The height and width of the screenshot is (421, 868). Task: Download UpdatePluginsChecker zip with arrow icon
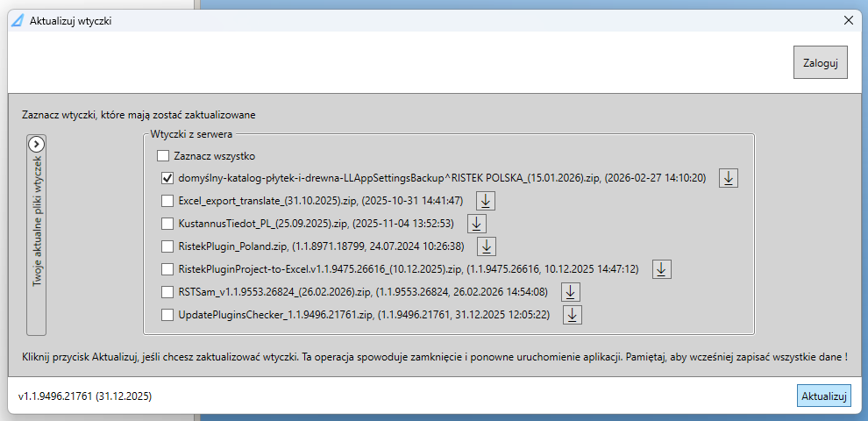tap(573, 315)
